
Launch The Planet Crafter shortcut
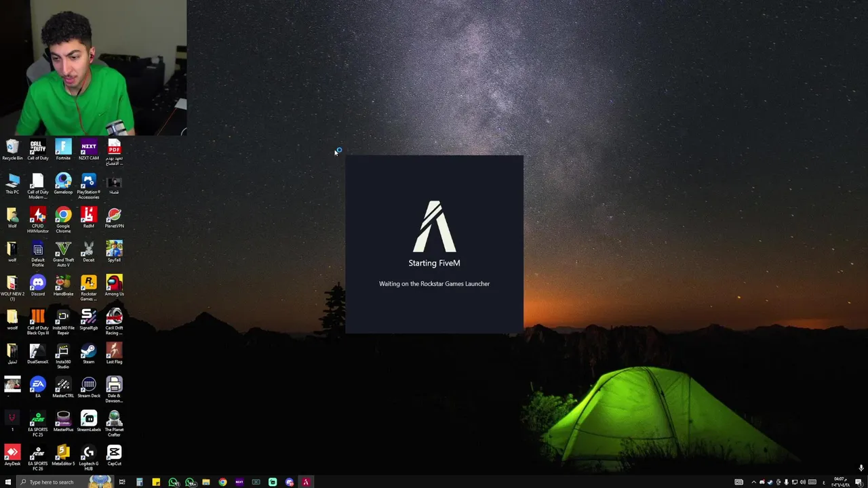coord(114,424)
